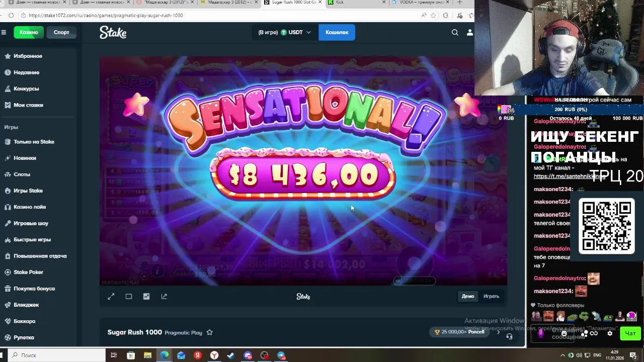This screenshot has height=362, width=644.
Task: Click the 25 000,00× Poncell win badge
Action: 460,332
